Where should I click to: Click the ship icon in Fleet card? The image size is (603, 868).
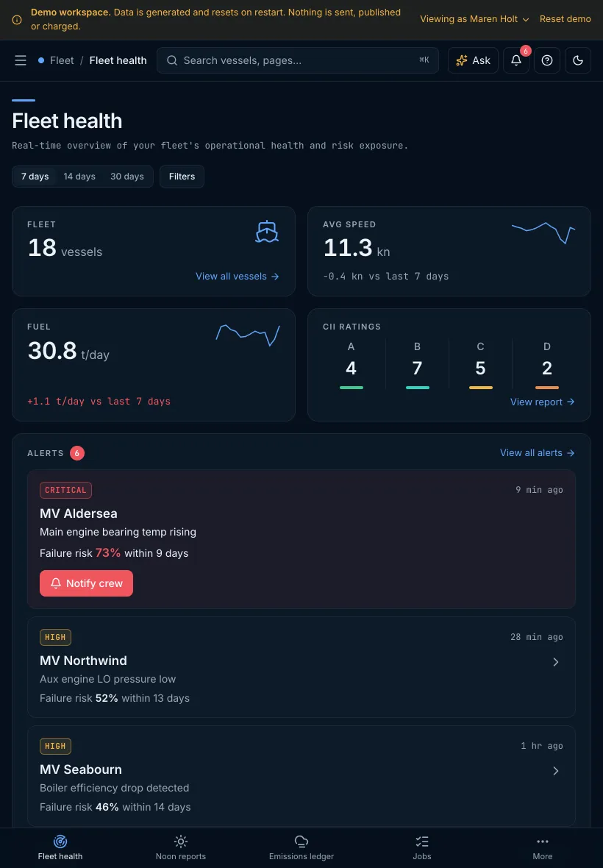[267, 232]
